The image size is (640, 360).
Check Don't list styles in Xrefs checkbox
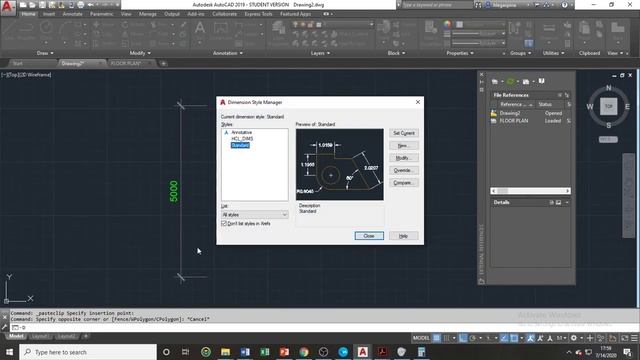pyautogui.click(x=224, y=224)
